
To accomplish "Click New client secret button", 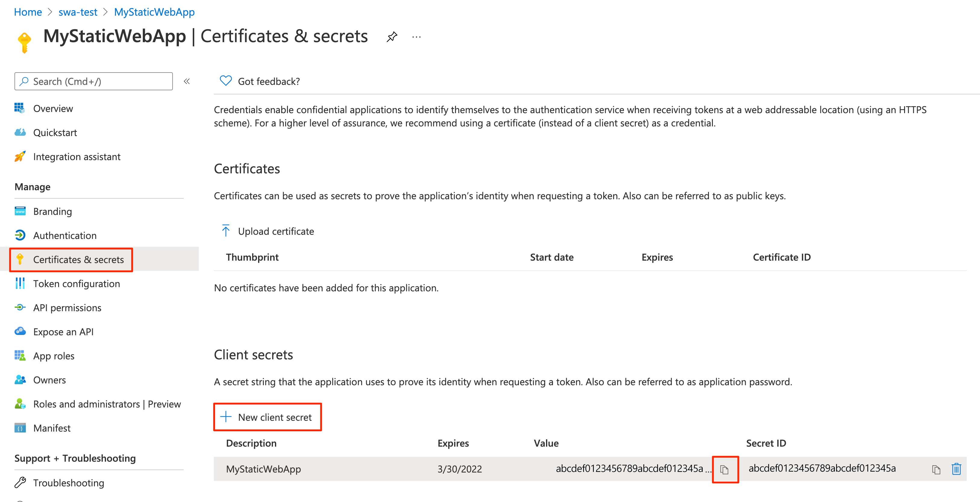I will 267,417.
